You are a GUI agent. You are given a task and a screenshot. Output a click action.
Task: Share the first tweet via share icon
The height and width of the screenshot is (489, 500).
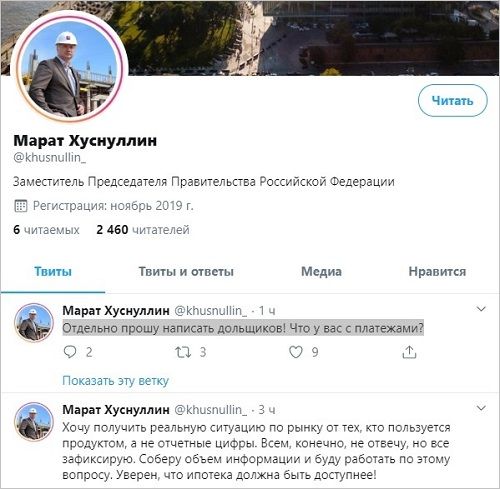click(409, 352)
